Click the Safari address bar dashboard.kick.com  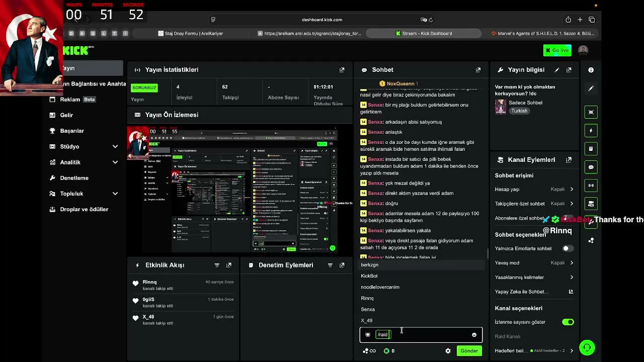coord(322,20)
